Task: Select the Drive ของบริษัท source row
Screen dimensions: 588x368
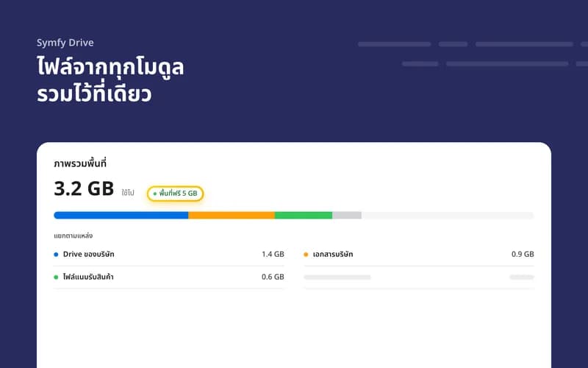Action: click(169, 255)
